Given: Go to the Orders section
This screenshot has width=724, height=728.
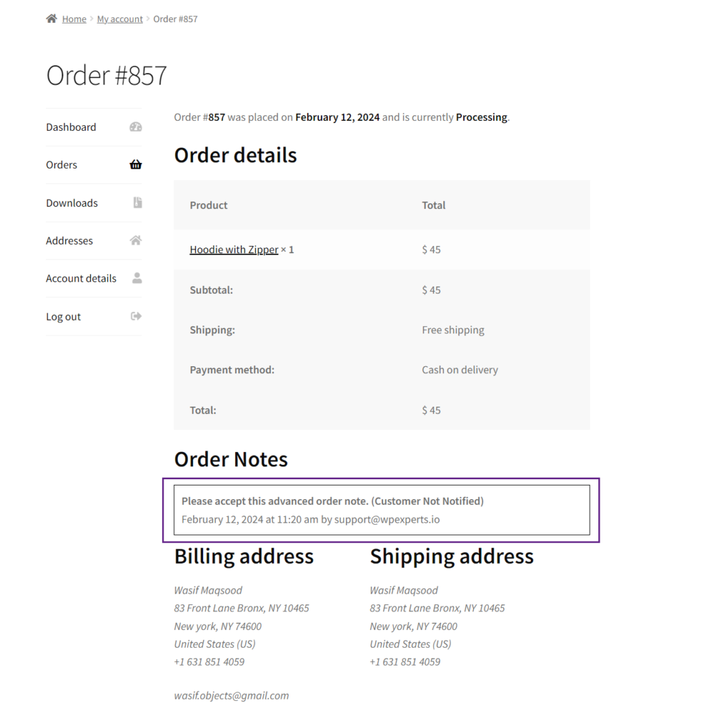Looking at the screenshot, I should point(61,165).
